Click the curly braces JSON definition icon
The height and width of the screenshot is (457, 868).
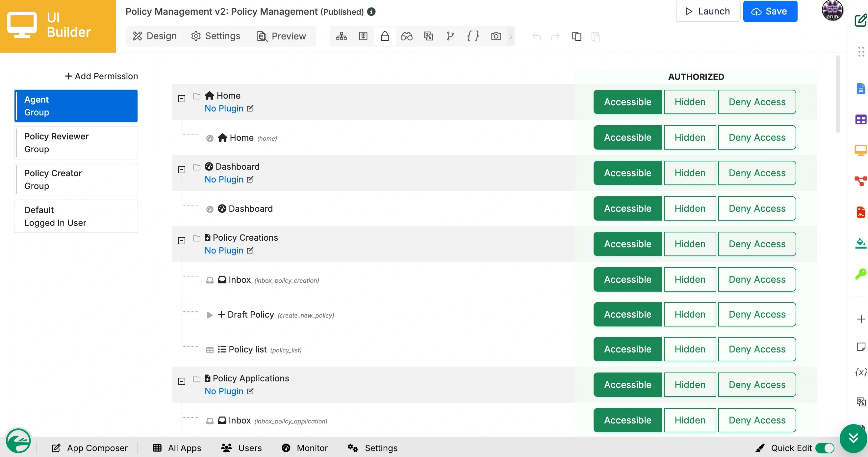[x=473, y=36]
